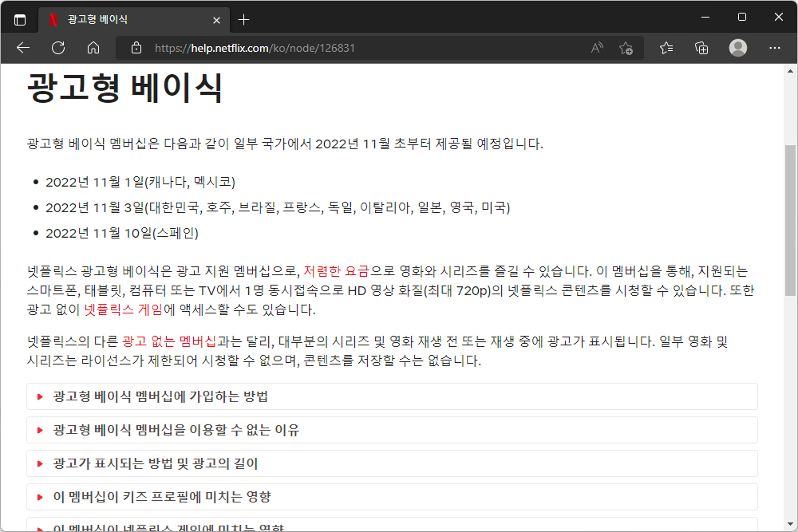Click the scrollbar down arrow
This screenshot has width=798, height=532.
[790, 524]
